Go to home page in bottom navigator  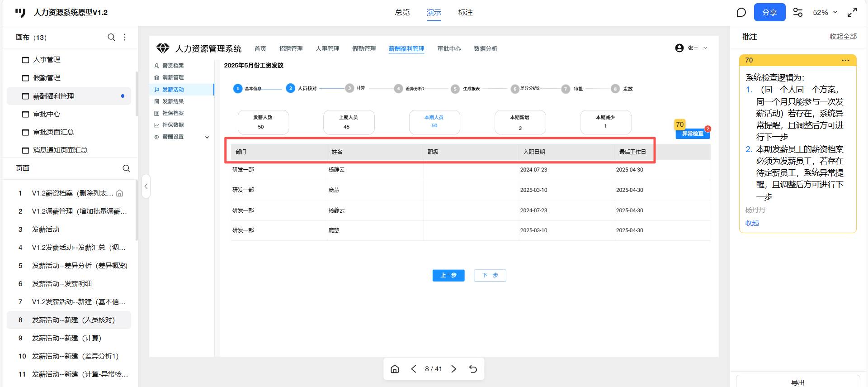tap(395, 369)
